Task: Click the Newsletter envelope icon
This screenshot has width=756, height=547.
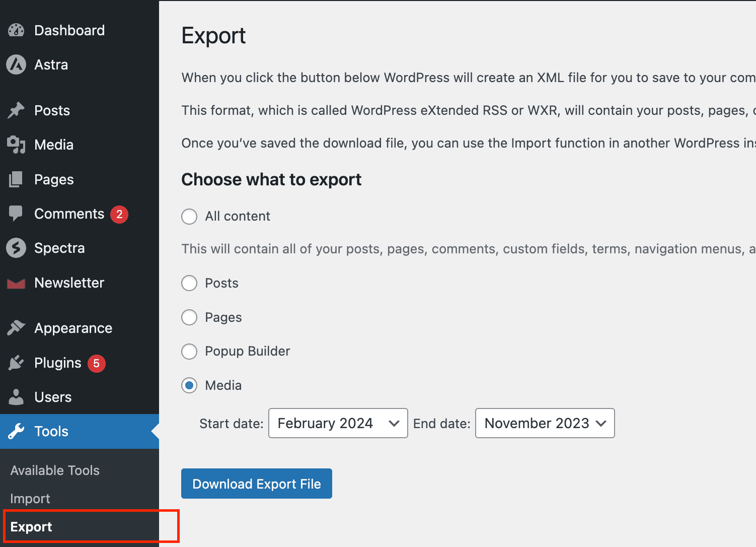Action: tap(16, 283)
